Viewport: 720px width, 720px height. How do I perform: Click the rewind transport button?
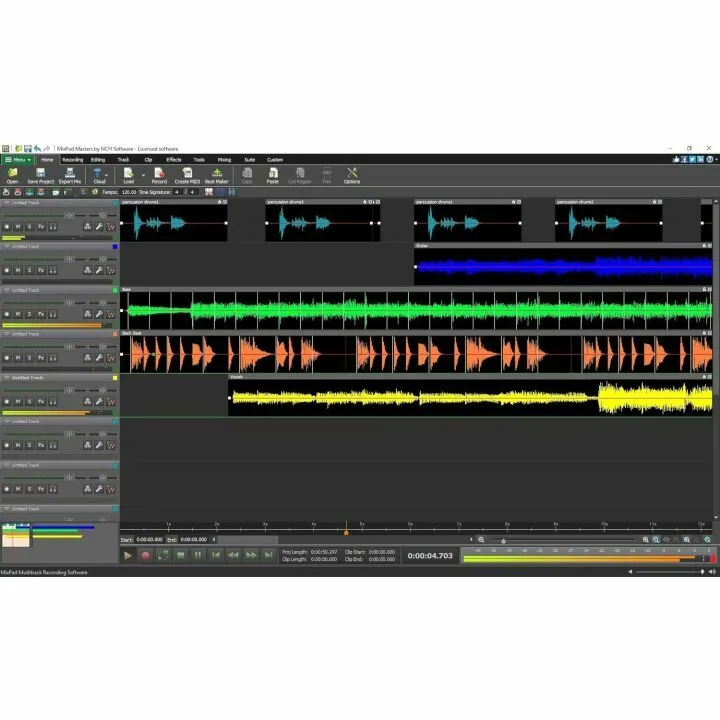click(233, 556)
